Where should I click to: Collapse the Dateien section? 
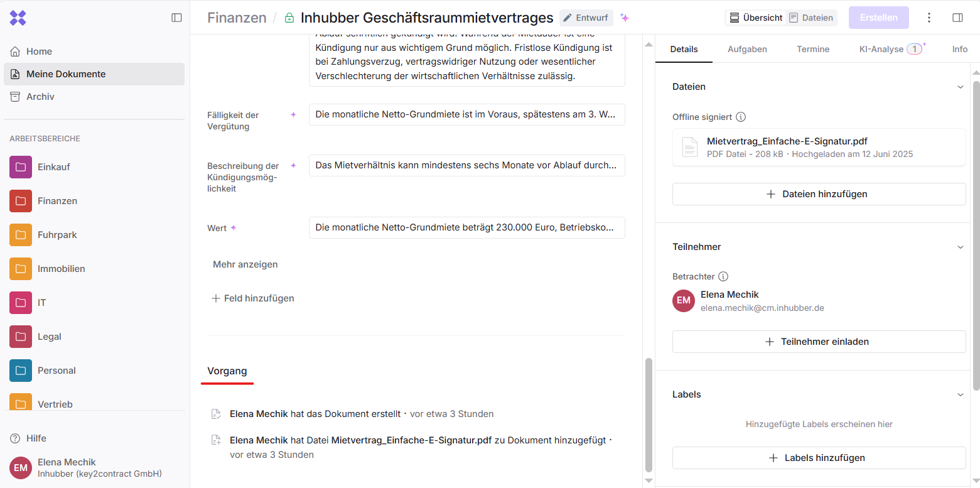(960, 87)
